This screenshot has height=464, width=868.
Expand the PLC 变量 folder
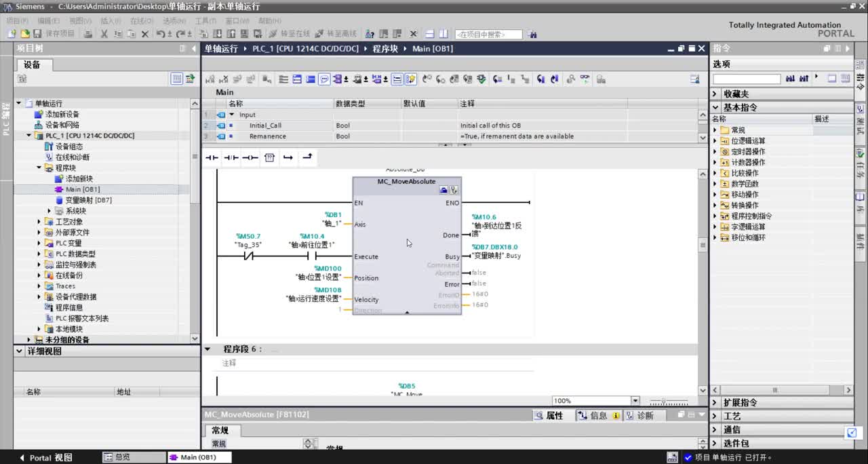click(39, 243)
